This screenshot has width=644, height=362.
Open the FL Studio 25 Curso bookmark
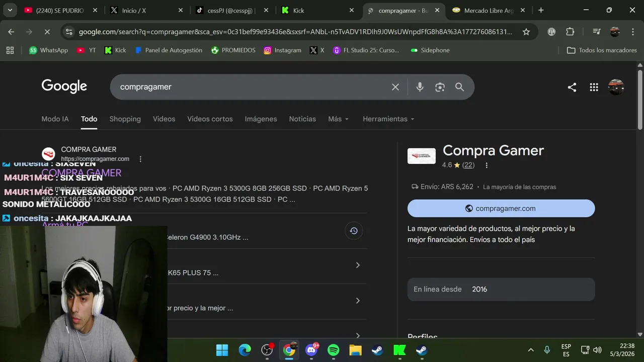366,50
